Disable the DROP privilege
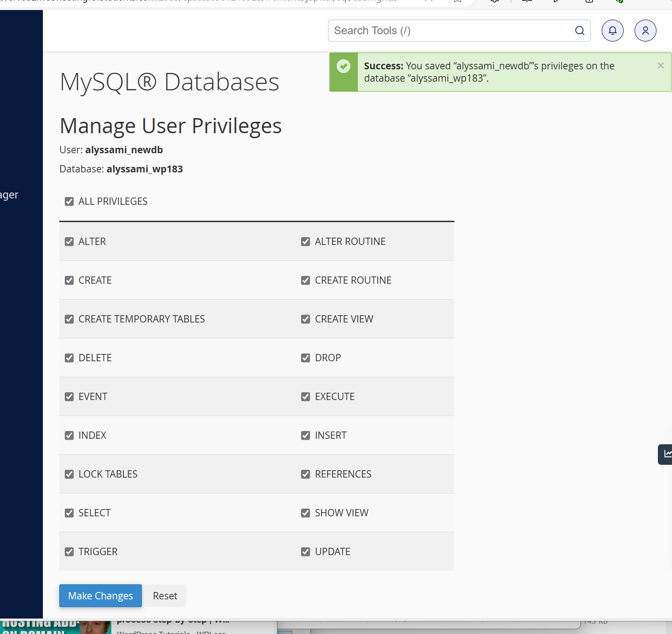 pyautogui.click(x=306, y=358)
